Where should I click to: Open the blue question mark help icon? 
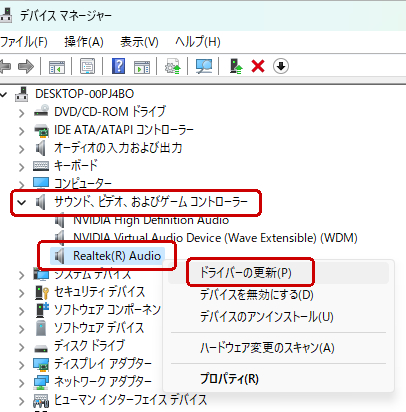point(118,66)
